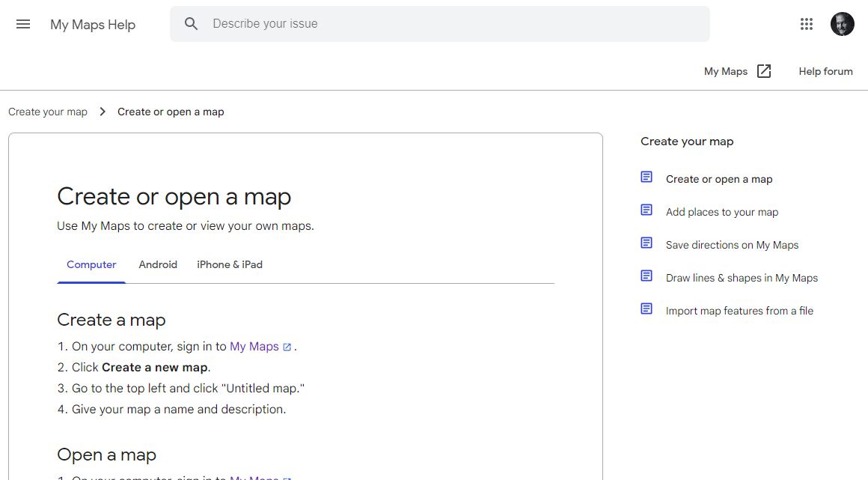The height and width of the screenshot is (480, 868).
Task: Open My Maps link in step one
Action: (254, 346)
